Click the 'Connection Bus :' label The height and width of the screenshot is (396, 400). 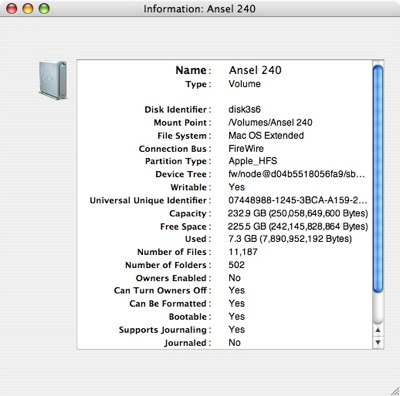(175, 148)
